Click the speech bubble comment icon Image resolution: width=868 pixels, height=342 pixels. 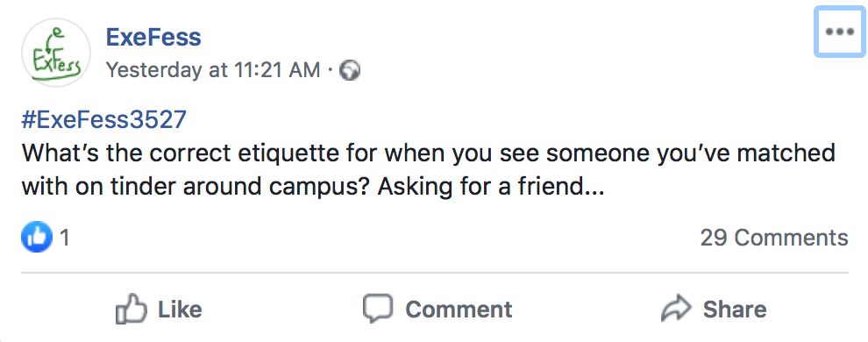pos(378,309)
